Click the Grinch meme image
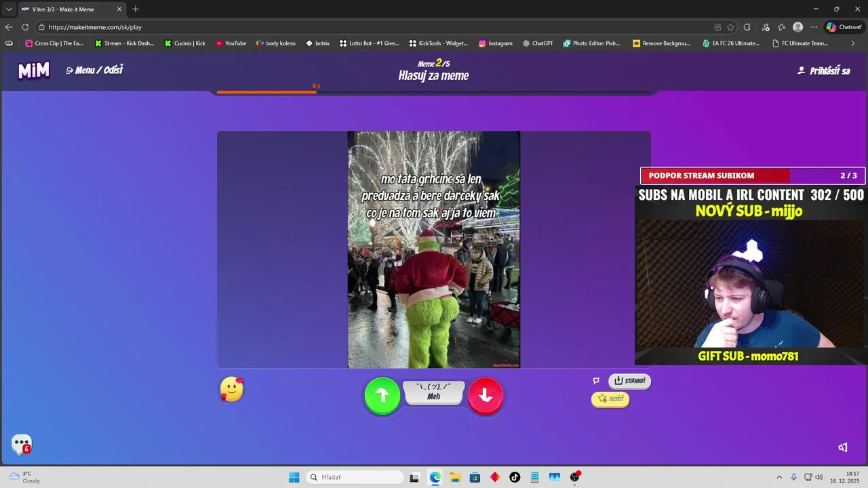This screenshot has width=868, height=488. pos(434,249)
